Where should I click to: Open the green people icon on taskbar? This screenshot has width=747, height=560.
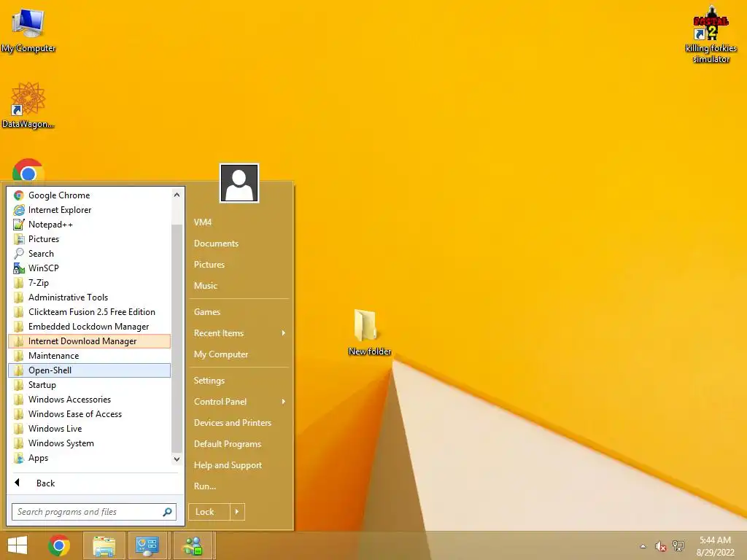[194, 545]
